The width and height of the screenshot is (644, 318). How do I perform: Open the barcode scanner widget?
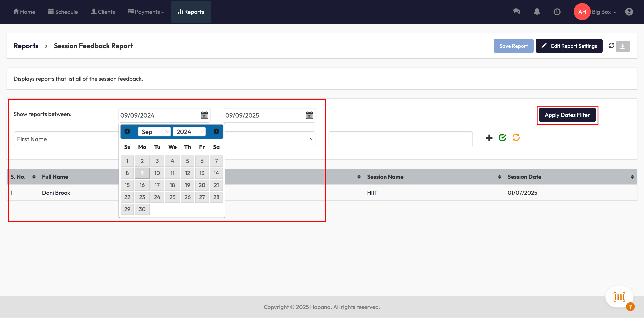tap(619, 297)
